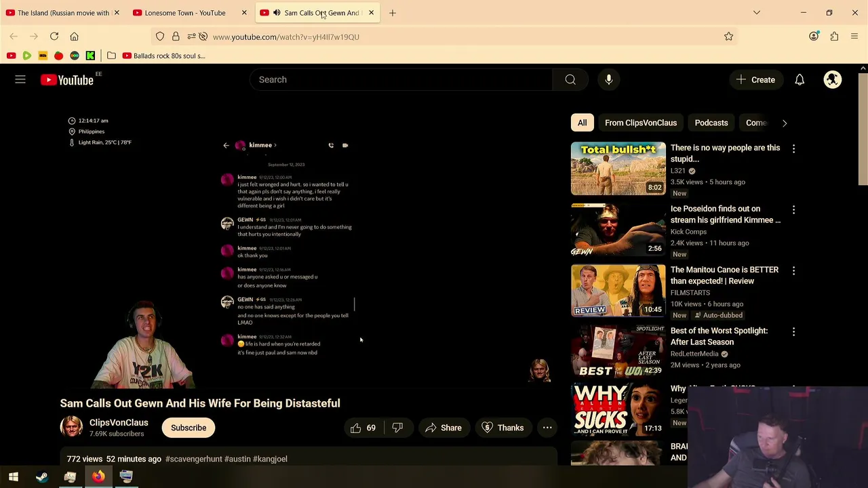Open the YouTube notifications bell
Viewport: 868px width, 488px height.
pos(800,80)
